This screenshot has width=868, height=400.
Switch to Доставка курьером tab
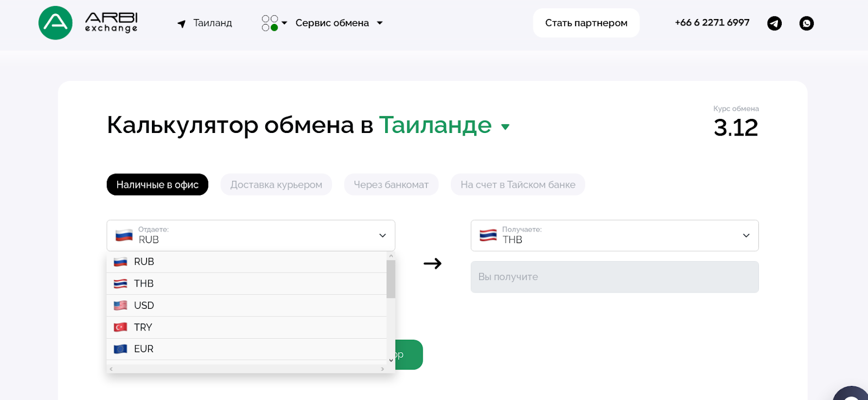[x=276, y=185]
